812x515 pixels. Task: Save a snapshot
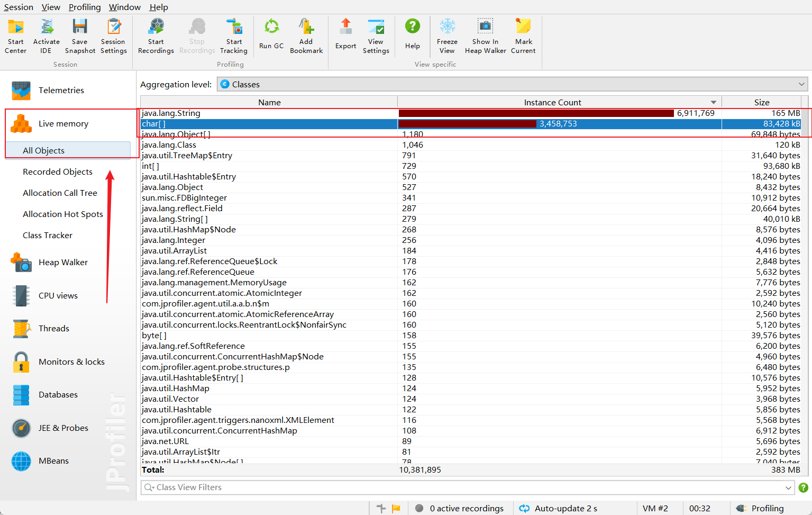click(x=80, y=36)
